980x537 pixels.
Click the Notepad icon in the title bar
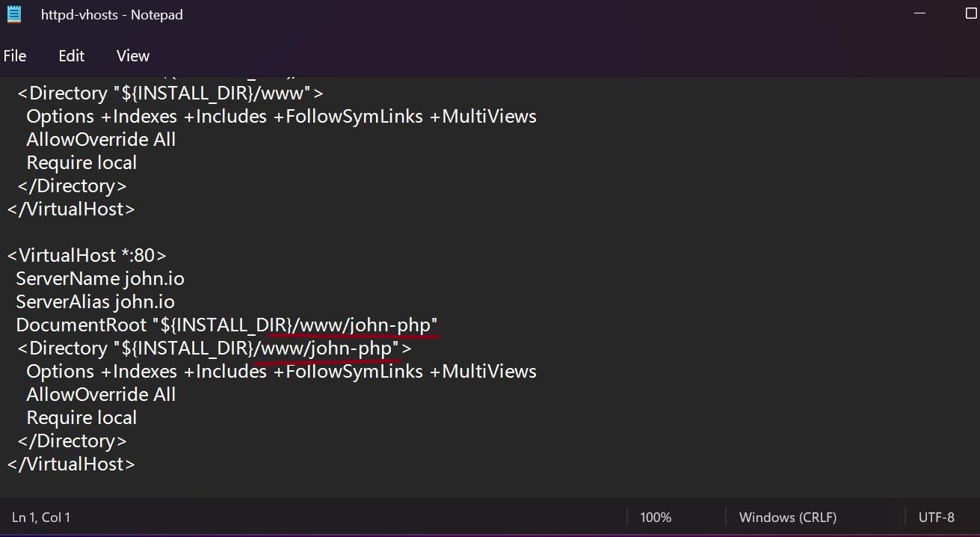click(13, 13)
